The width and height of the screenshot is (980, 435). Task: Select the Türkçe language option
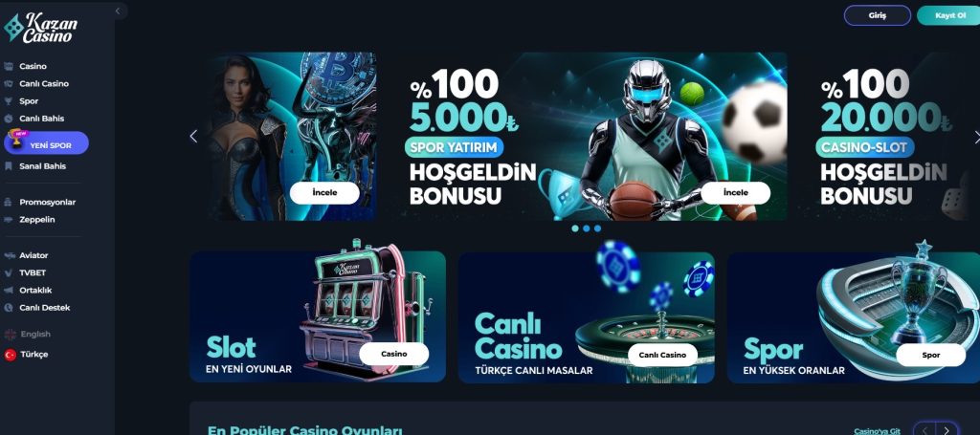[x=33, y=354]
